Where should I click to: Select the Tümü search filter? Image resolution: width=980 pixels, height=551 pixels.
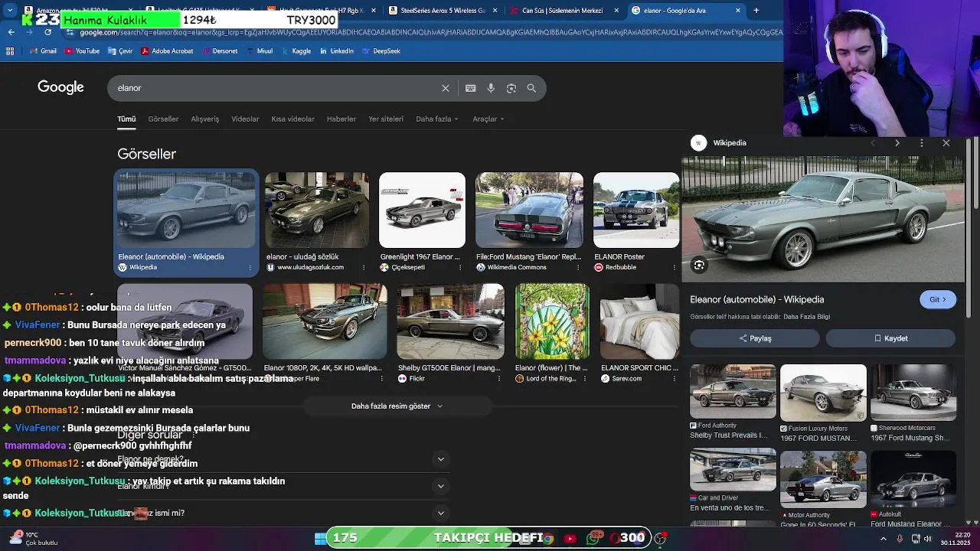(126, 119)
